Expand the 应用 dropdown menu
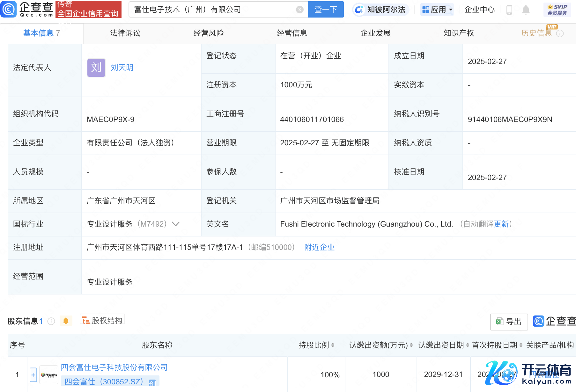Viewport: 576px width, 392px height. point(437,10)
